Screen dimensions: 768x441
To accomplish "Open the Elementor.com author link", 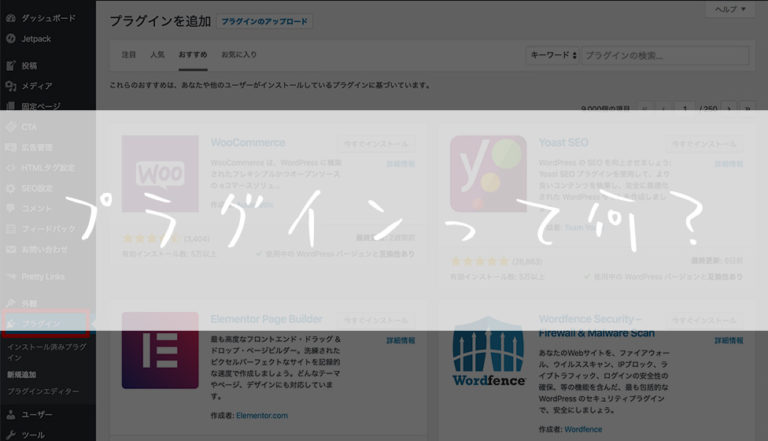I will pos(262,416).
